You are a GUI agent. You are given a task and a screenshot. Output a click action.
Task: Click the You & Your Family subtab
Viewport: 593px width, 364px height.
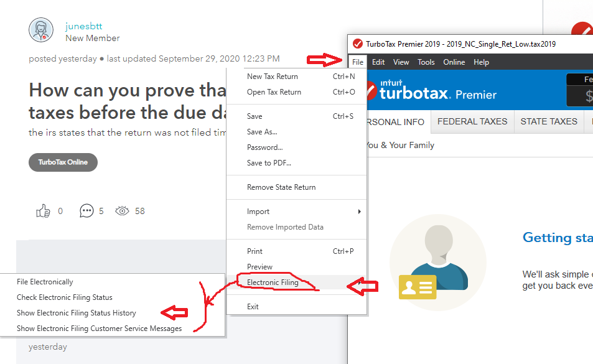click(401, 145)
